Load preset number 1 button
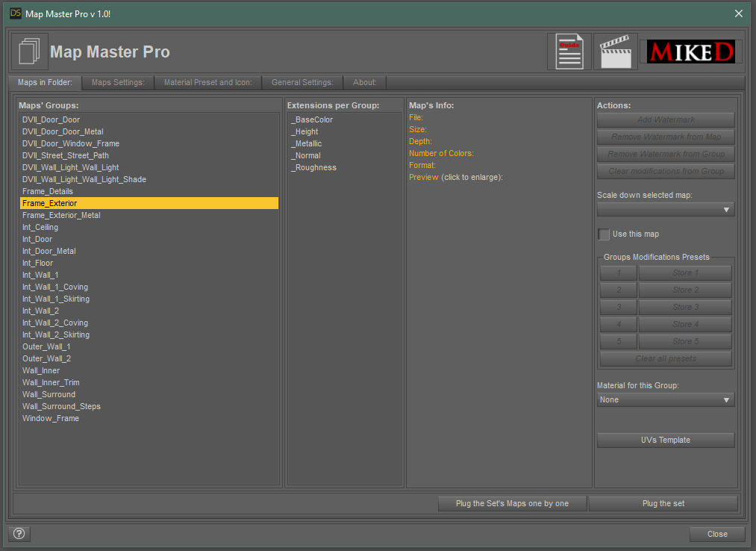 point(619,273)
